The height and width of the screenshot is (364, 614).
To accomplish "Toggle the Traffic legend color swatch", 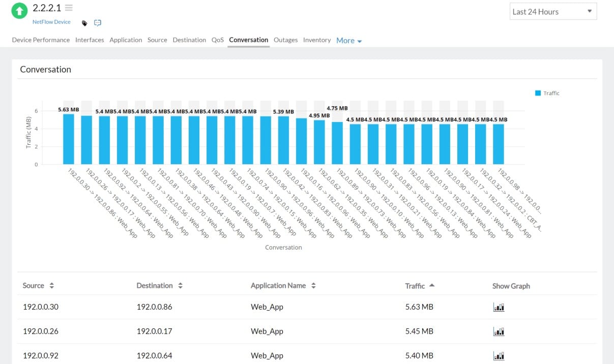I will tap(538, 93).
